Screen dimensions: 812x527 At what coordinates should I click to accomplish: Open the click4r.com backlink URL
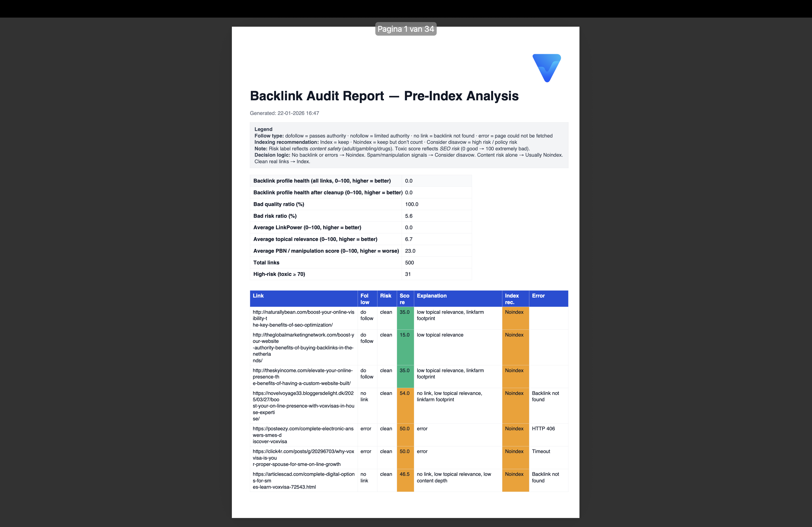(303, 451)
